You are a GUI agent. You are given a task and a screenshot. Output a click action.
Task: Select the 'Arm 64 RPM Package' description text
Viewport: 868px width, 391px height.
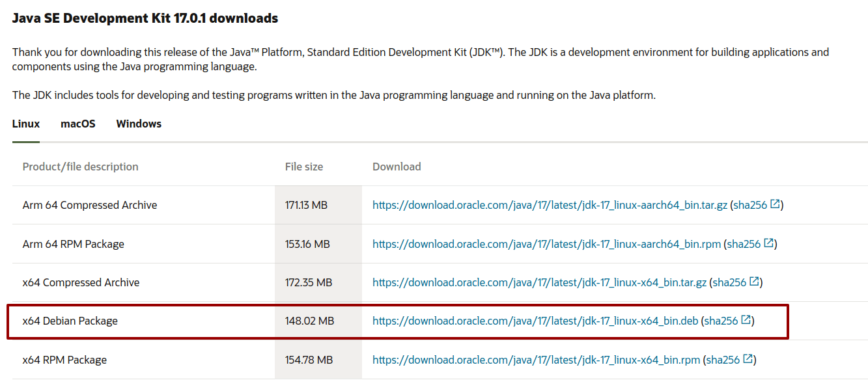click(74, 244)
